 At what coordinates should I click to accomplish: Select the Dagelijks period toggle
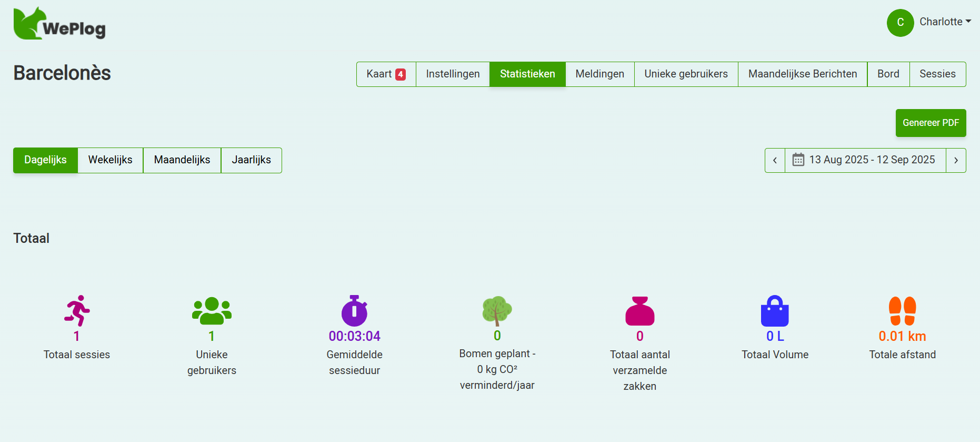click(x=45, y=160)
